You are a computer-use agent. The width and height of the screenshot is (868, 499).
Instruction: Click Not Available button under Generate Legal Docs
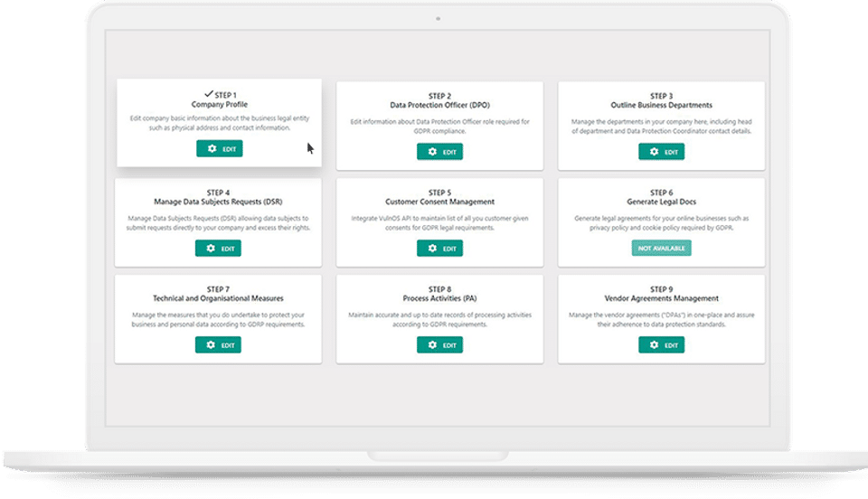(661, 249)
